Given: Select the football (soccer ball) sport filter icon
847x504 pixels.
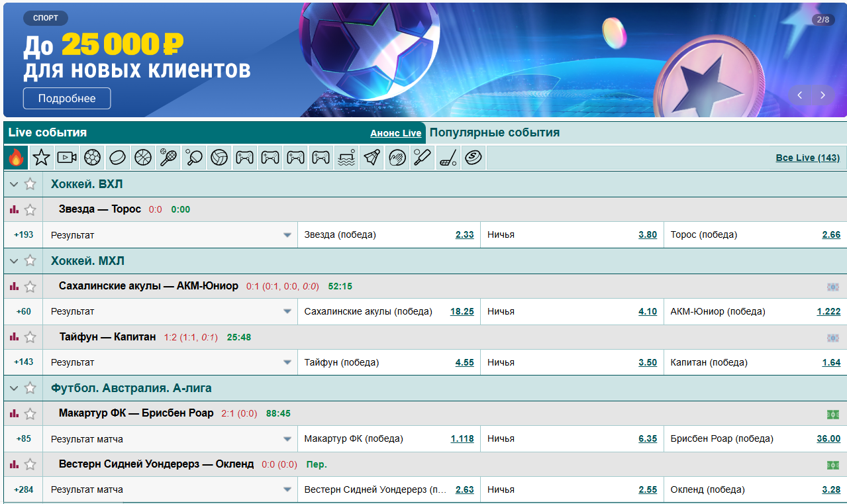Looking at the screenshot, I should pos(93,158).
